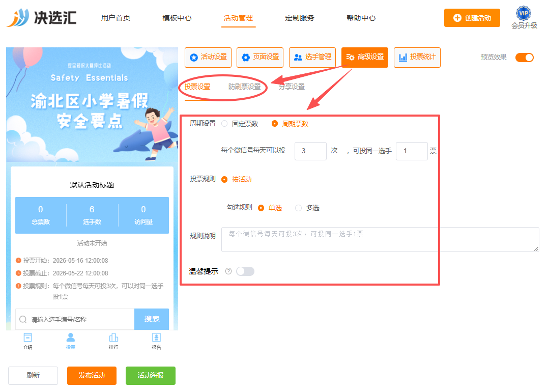
Task: Select the 按活动 voting rule radio
Action: (x=224, y=179)
